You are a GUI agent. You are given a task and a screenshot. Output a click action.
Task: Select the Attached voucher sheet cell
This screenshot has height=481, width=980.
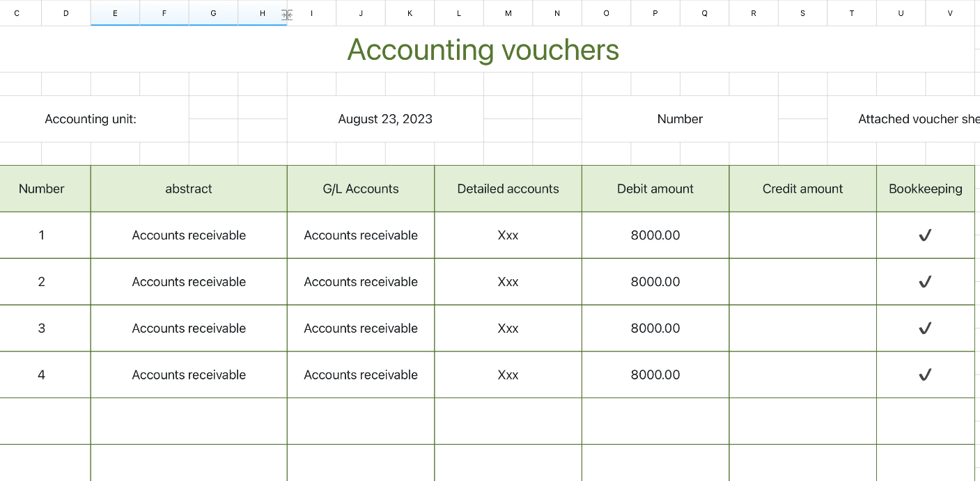click(x=904, y=119)
